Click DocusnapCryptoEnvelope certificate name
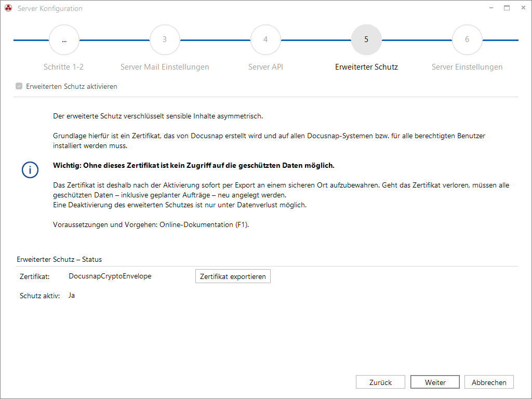 110,276
